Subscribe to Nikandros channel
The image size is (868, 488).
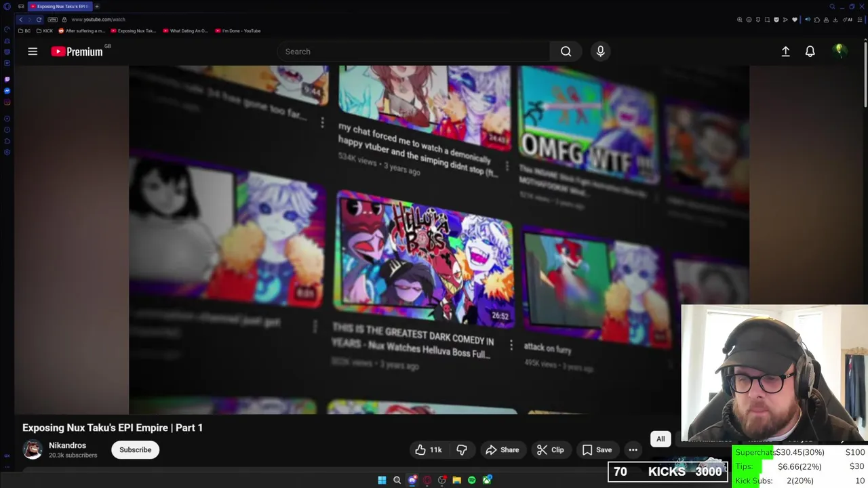click(136, 449)
